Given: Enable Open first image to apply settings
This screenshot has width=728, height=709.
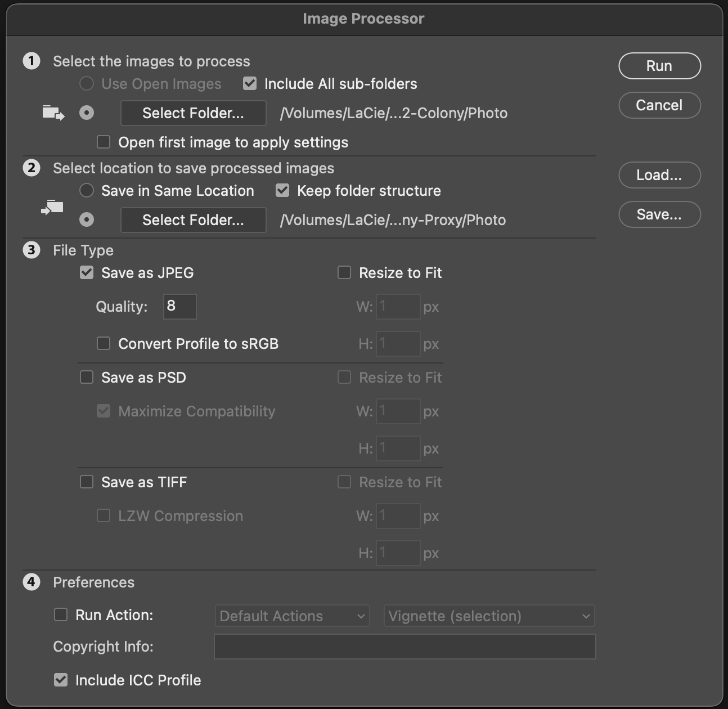Looking at the screenshot, I should 103,142.
